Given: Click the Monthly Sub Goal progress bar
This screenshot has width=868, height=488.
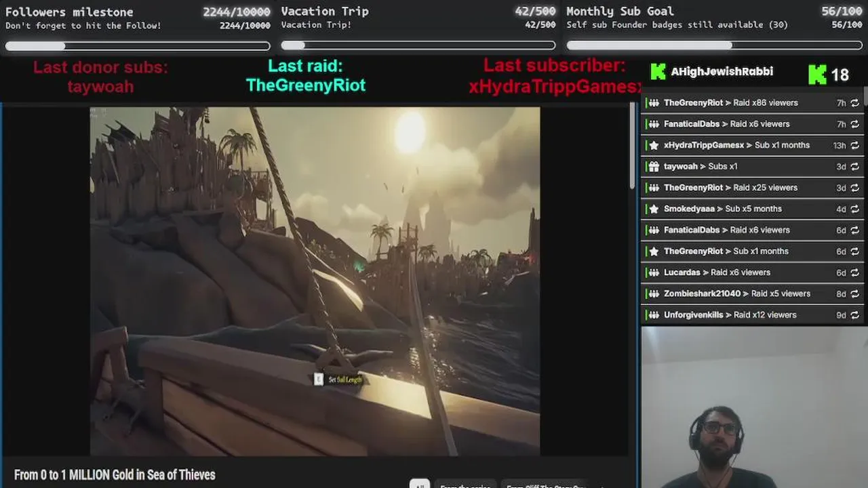Looking at the screenshot, I should [715, 45].
